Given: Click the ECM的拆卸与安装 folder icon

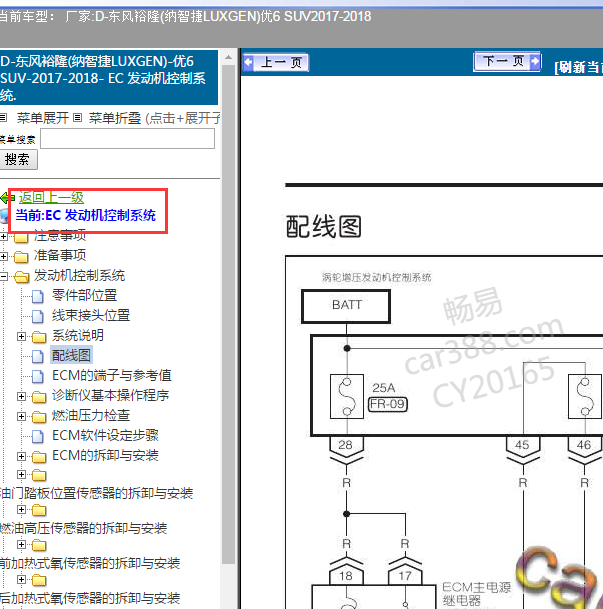Looking at the screenshot, I should [x=39, y=457].
